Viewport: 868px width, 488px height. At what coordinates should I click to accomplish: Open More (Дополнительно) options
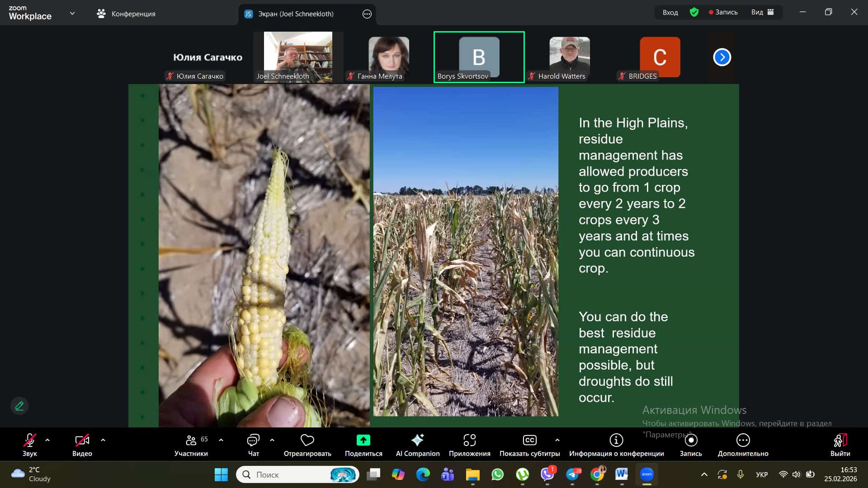pyautogui.click(x=743, y=441)
